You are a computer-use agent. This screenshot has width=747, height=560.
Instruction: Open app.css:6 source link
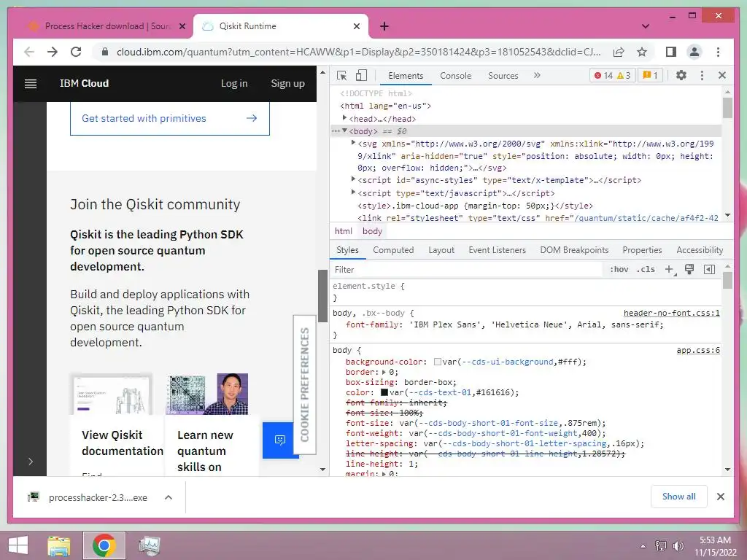pyautogui.click(x=698, y=351)
